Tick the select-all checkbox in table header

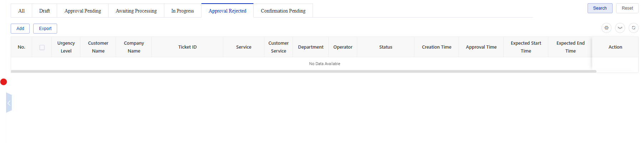42,47
